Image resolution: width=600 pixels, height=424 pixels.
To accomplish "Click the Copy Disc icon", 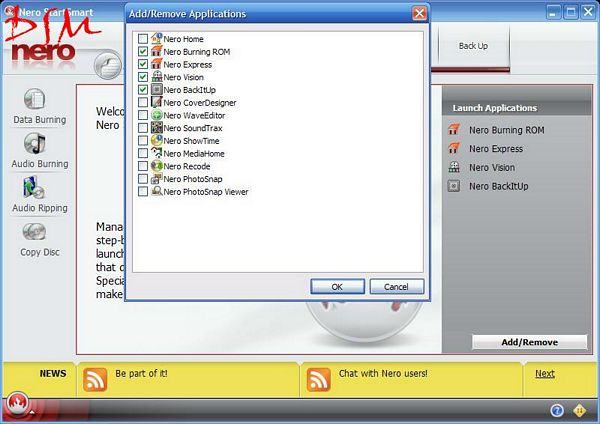I will coord(36,232).
